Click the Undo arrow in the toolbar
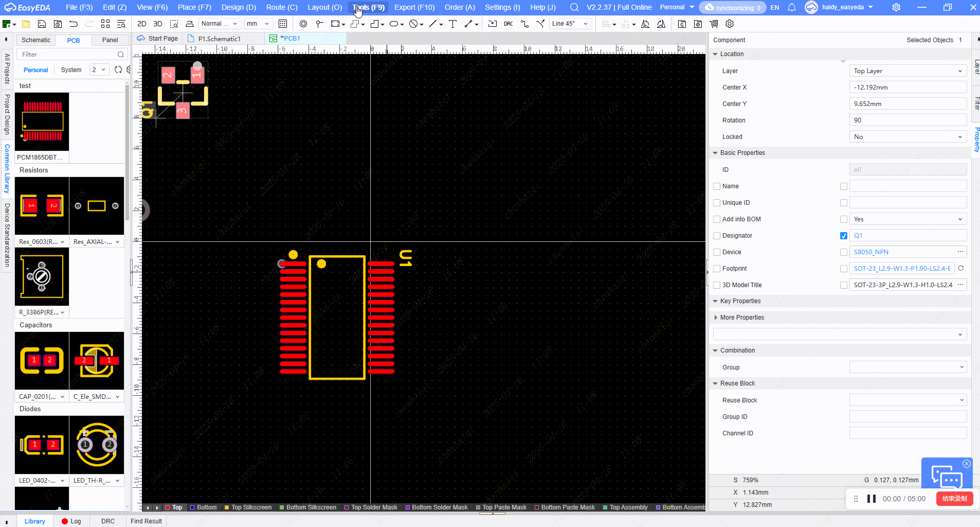 [x=74, y=24]
